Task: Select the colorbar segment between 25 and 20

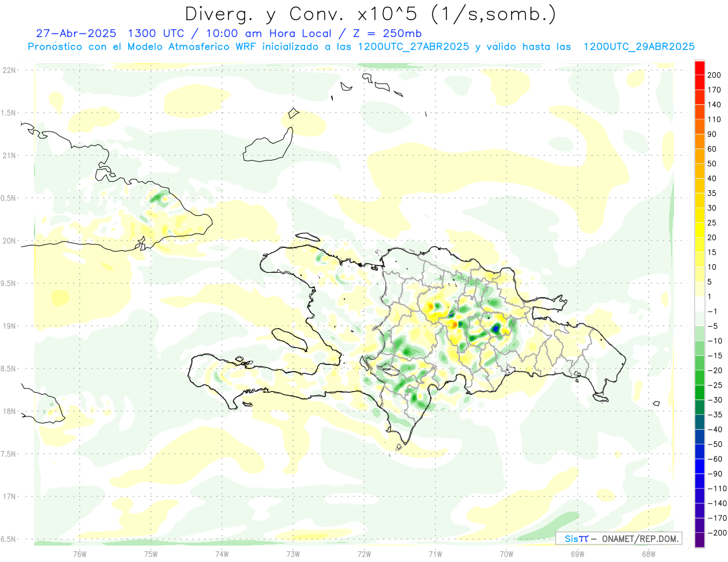Action: (699, 230)
